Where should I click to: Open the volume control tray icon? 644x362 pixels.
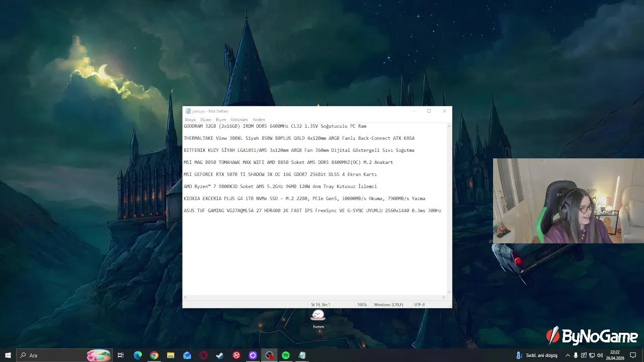600,355
